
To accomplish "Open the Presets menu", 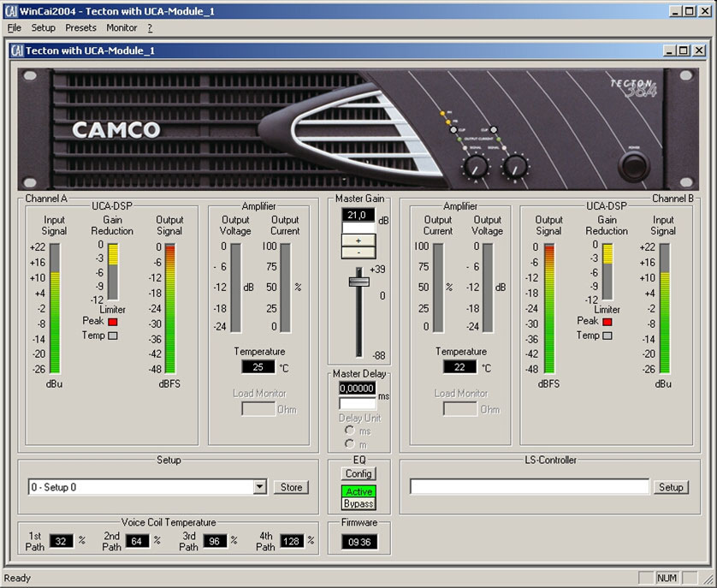I will [80, 28].
